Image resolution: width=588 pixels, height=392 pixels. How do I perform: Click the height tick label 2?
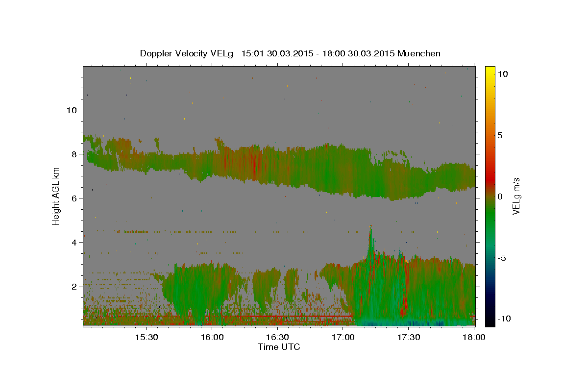point(74,287)
